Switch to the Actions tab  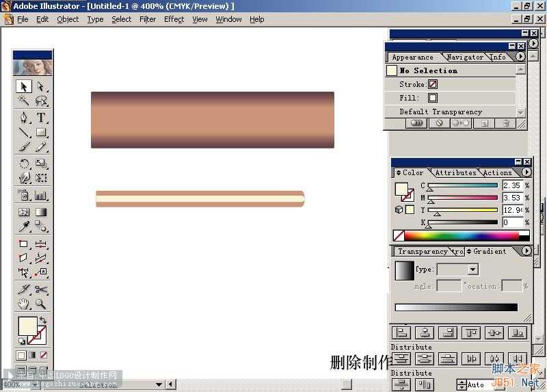[497, 172]
